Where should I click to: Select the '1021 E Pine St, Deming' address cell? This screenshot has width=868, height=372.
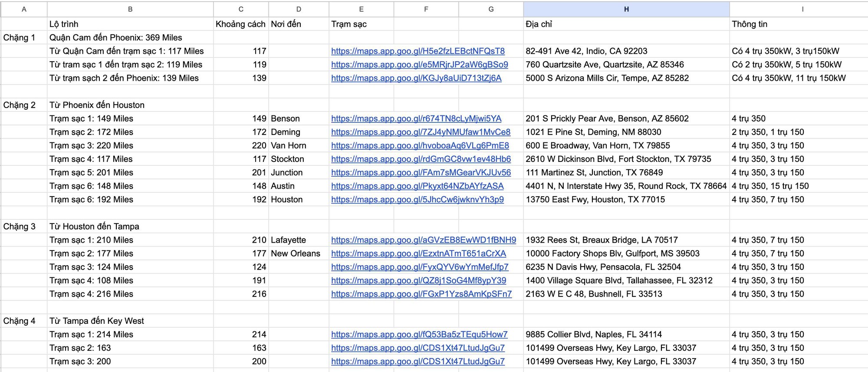(x=626, y=132)
